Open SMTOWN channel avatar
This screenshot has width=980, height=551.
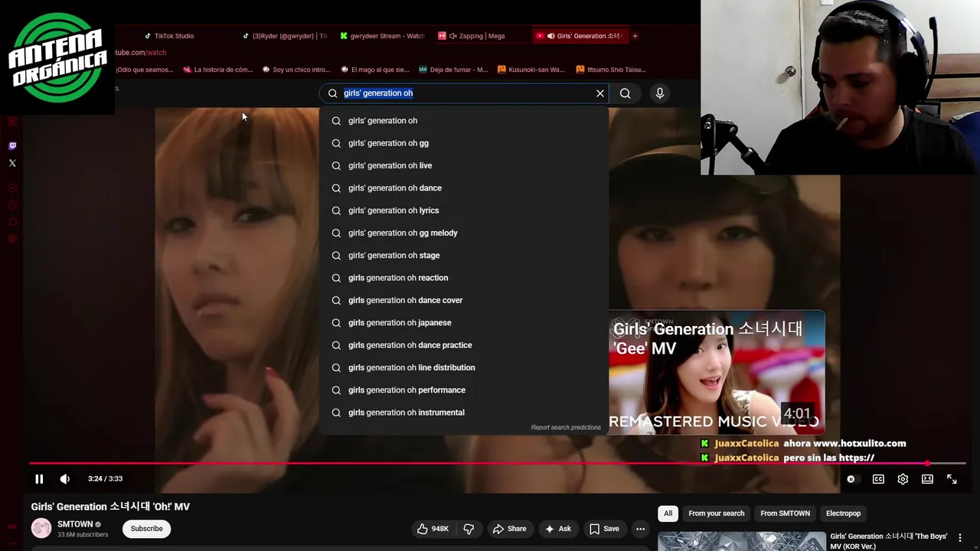point(41,528)
